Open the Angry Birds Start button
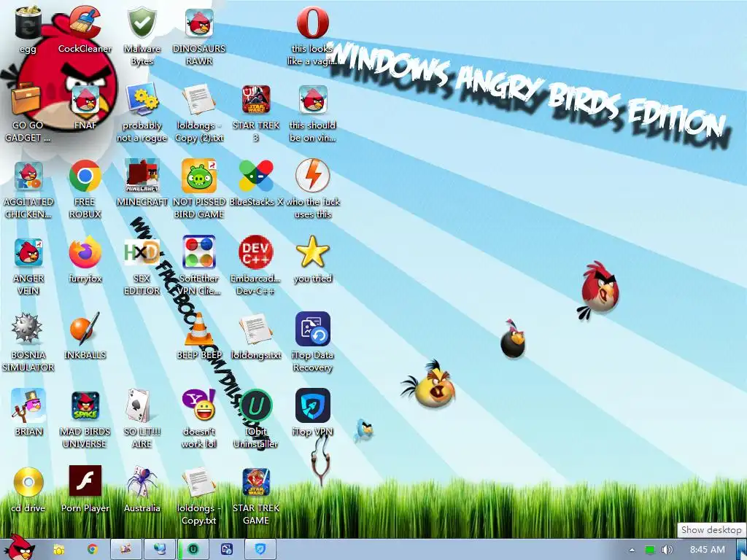This screenshot has height=560, width=747. 18,548
